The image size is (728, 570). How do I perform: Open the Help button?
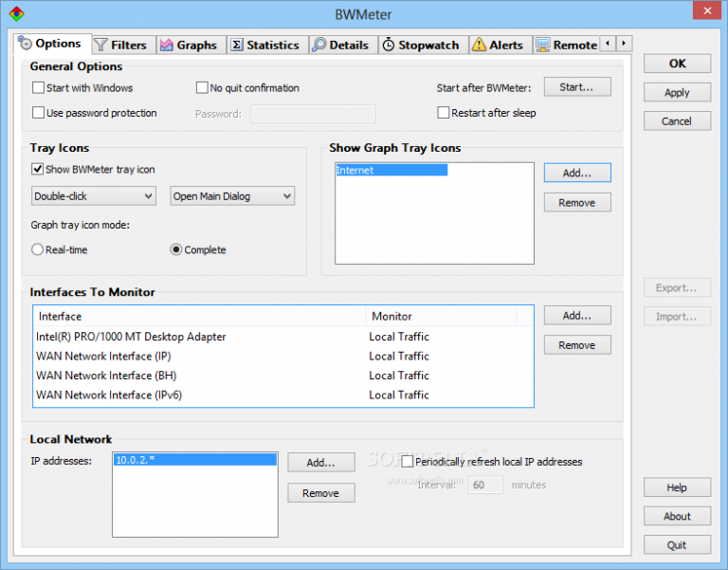pyautogui.click(x=677, y=487)
